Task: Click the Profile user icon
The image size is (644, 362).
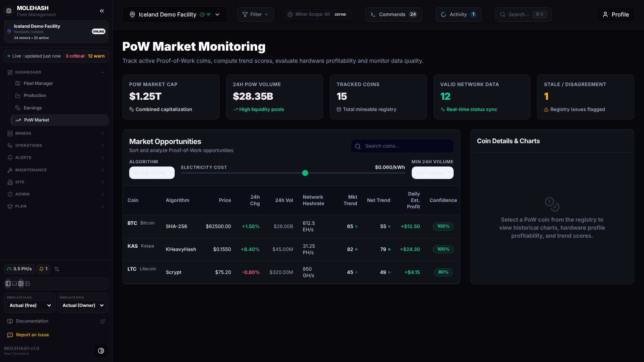Action: (605, 14)
